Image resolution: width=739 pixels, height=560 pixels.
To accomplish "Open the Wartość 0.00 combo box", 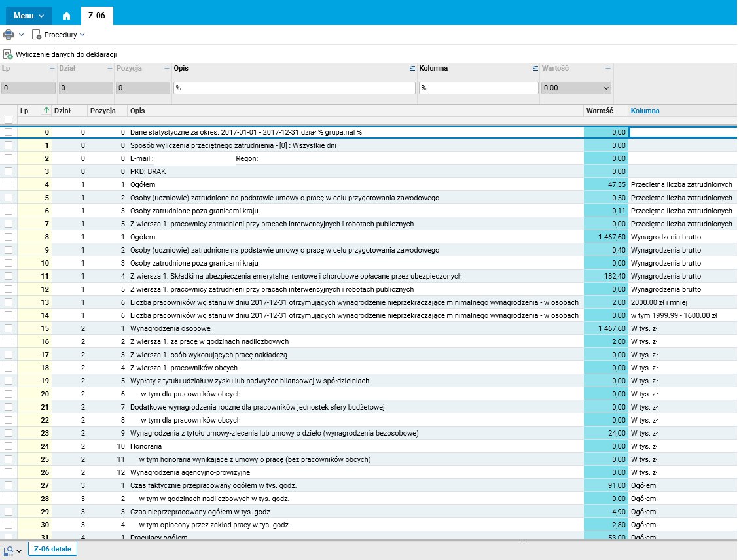I will tap(576, 88).
